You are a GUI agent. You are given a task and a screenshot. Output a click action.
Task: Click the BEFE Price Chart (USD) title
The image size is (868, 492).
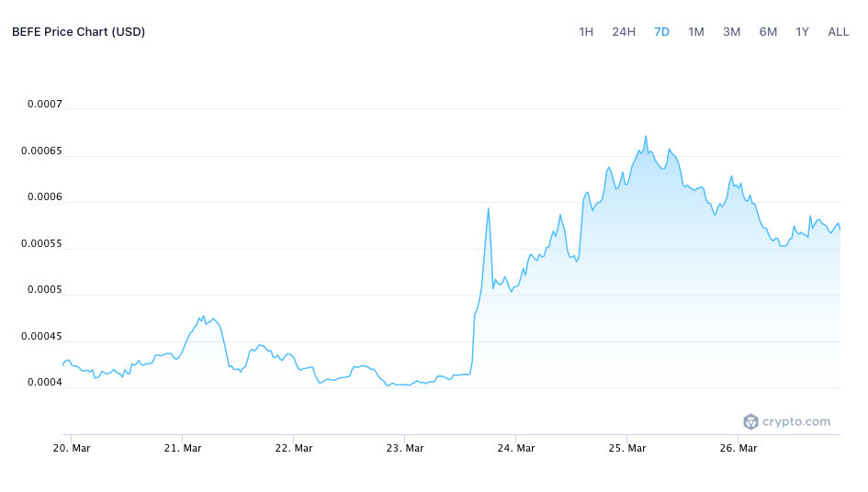(x=79, y=32)
